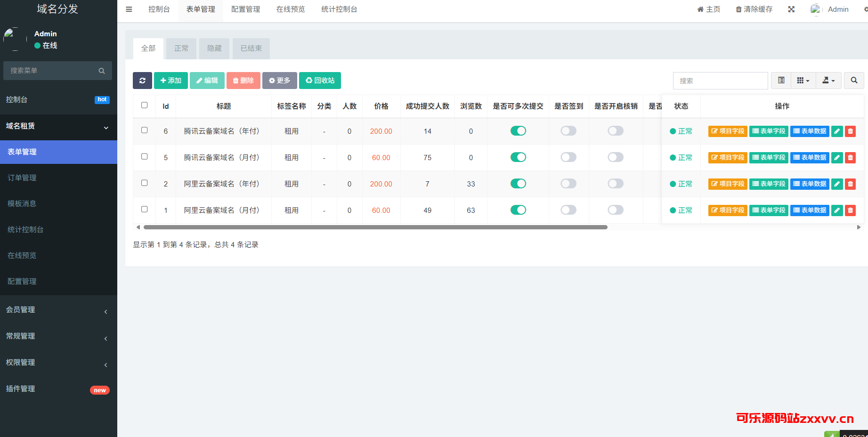Check the row checkbox for Id 1
The width and height of the screenshot is (868, 437).
coord(145,210)
